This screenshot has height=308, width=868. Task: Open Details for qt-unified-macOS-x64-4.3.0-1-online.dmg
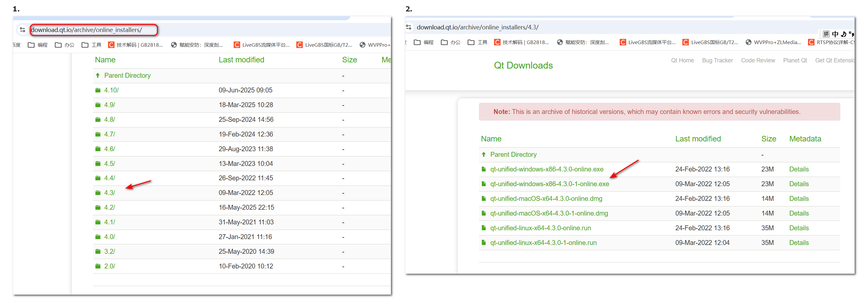pos(799,213)
